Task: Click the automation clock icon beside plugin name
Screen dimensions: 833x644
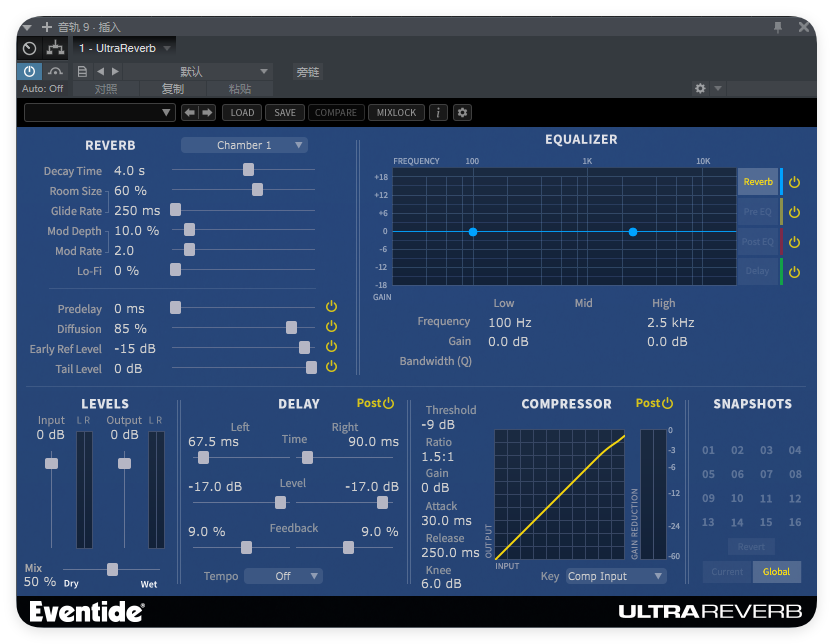Action: click(30, 48)
